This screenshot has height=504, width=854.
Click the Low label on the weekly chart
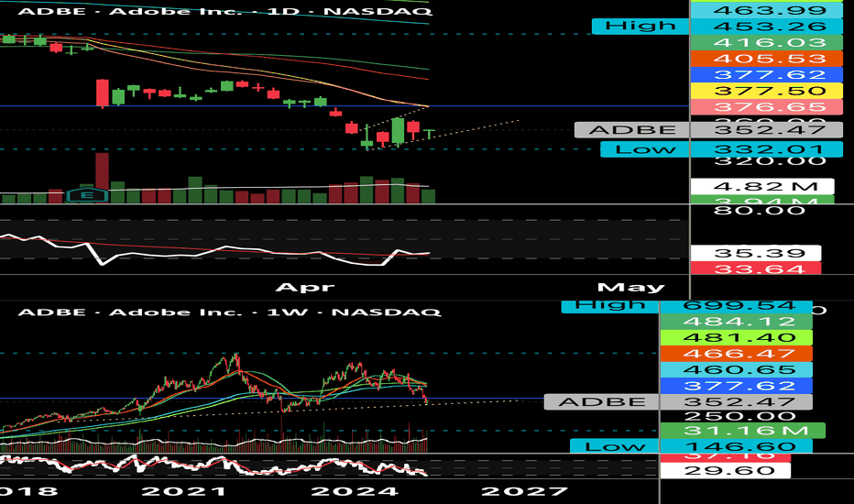point(615,446)
